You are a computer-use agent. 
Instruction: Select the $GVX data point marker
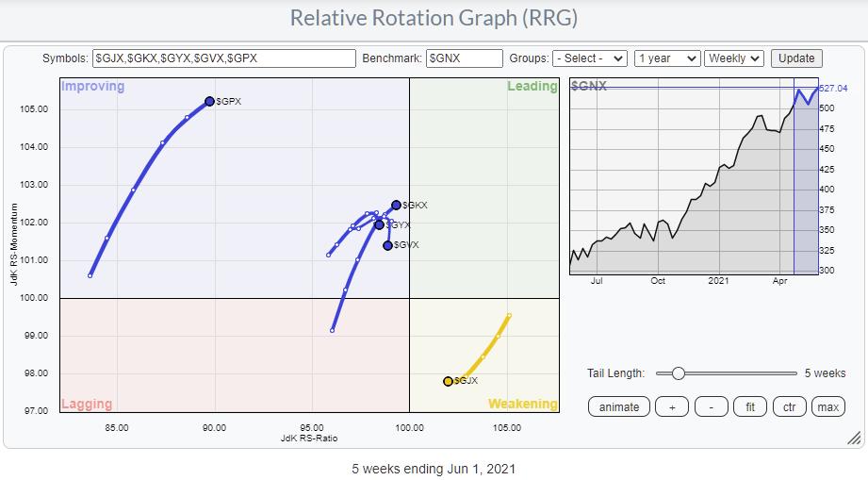[387, 245]
